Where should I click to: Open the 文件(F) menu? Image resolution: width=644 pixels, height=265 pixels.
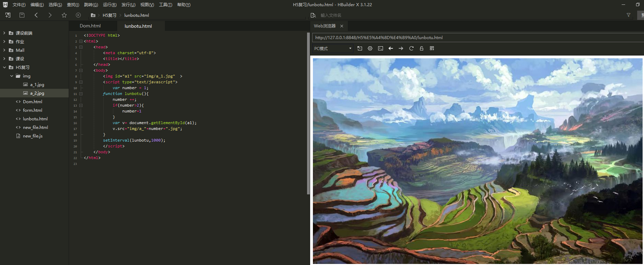pos(19,5)
